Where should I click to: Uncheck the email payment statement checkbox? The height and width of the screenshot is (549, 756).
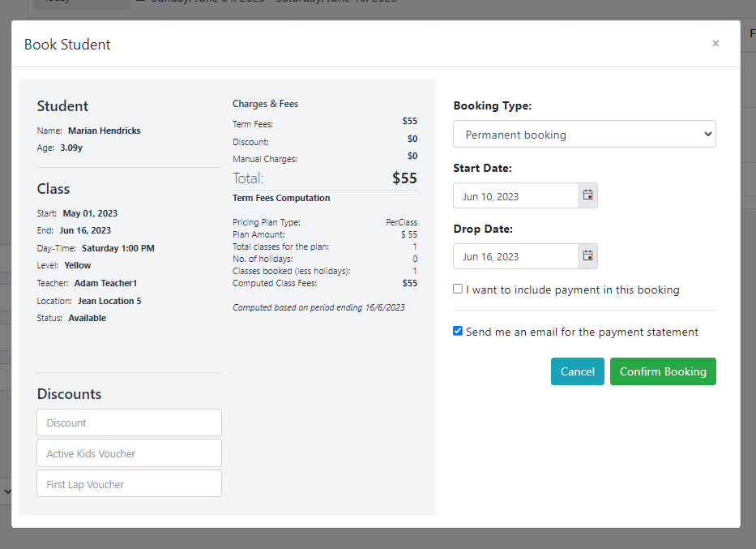point(458,331)
